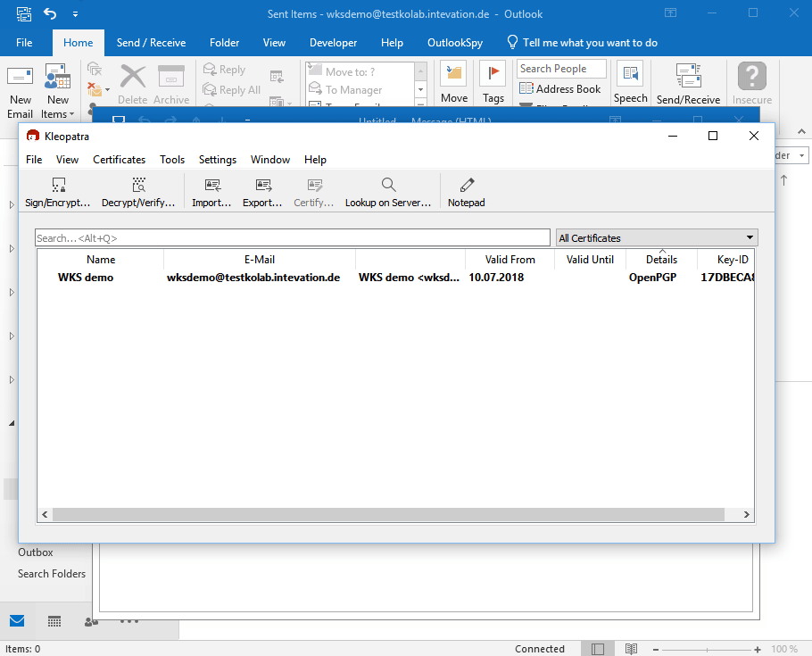Viewport: 812px width, 656px height.
Task: Click the Speech icon in ribbon
Action: click(x=630, y=85)
